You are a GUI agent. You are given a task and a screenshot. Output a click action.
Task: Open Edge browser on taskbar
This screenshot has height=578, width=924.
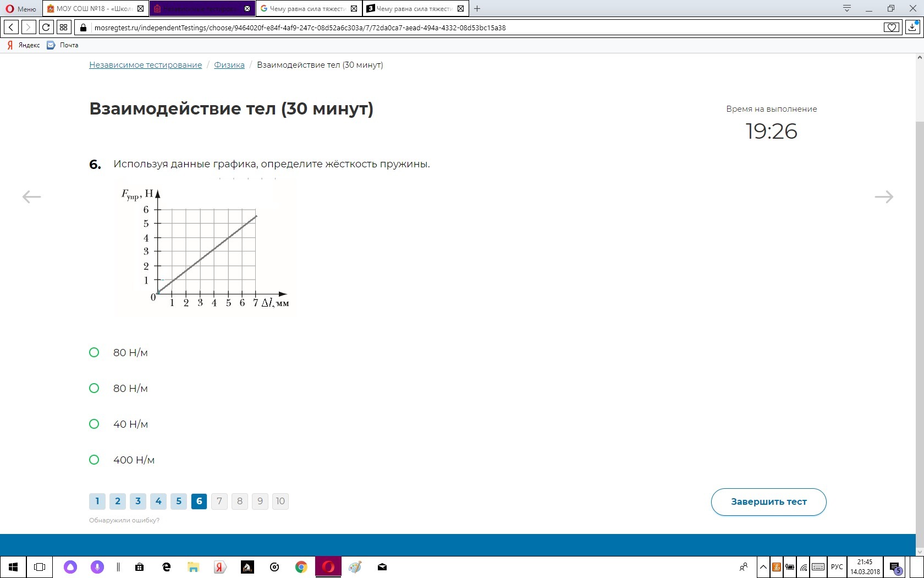tap(167, 567)
